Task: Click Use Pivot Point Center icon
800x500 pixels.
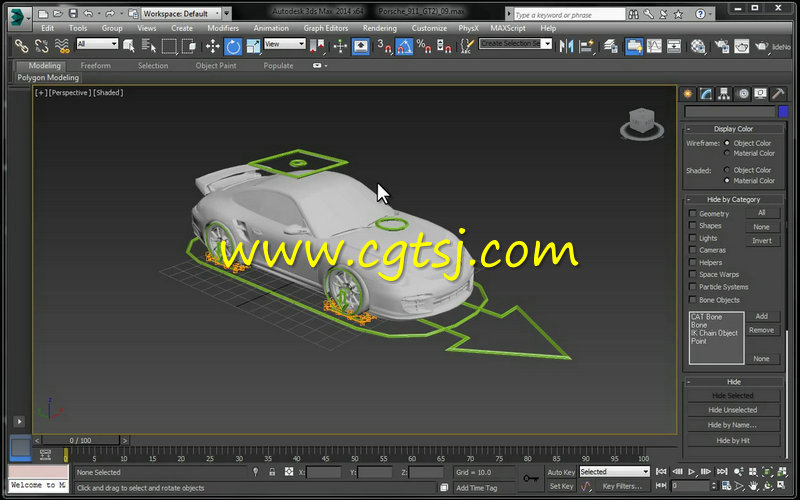Action: (x=317, y=46)
